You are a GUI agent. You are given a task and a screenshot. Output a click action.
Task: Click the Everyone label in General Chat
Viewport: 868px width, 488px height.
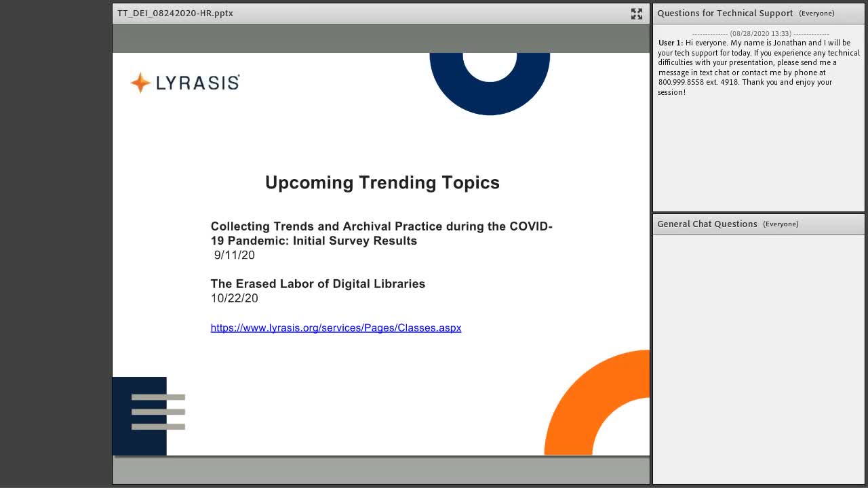(781, 224)
